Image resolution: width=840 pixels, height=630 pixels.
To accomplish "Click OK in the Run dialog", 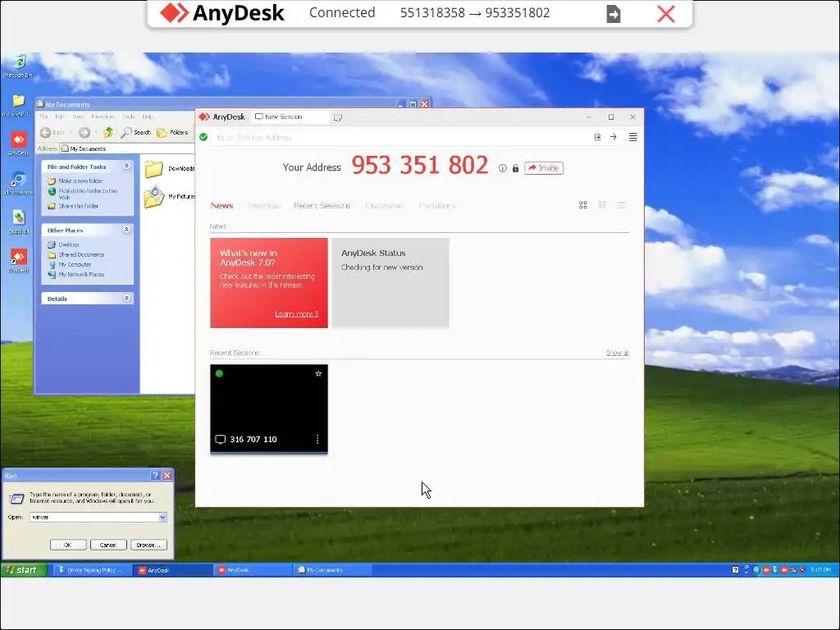I will coord(68,545).
